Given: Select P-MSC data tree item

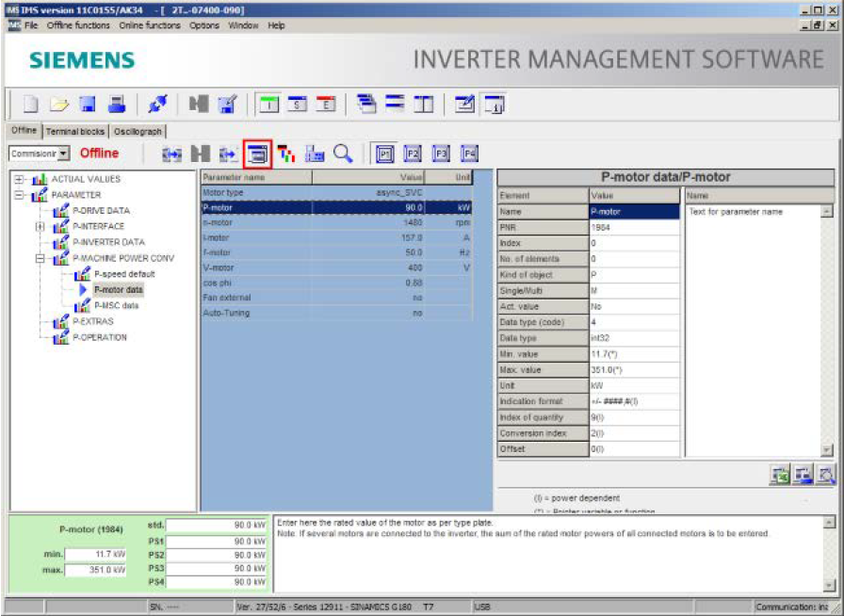Looking at the screenshot, I should click(x=116, y=305).
